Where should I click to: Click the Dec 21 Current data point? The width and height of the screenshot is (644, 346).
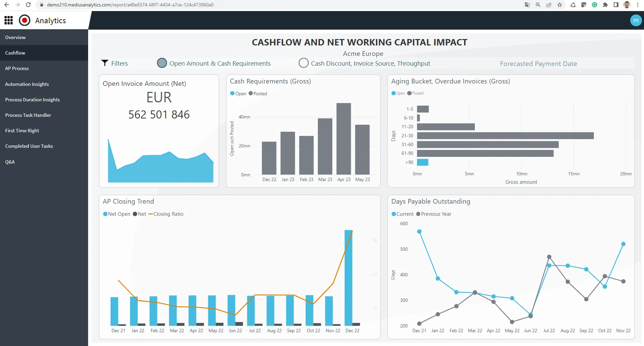click(419, 232)
